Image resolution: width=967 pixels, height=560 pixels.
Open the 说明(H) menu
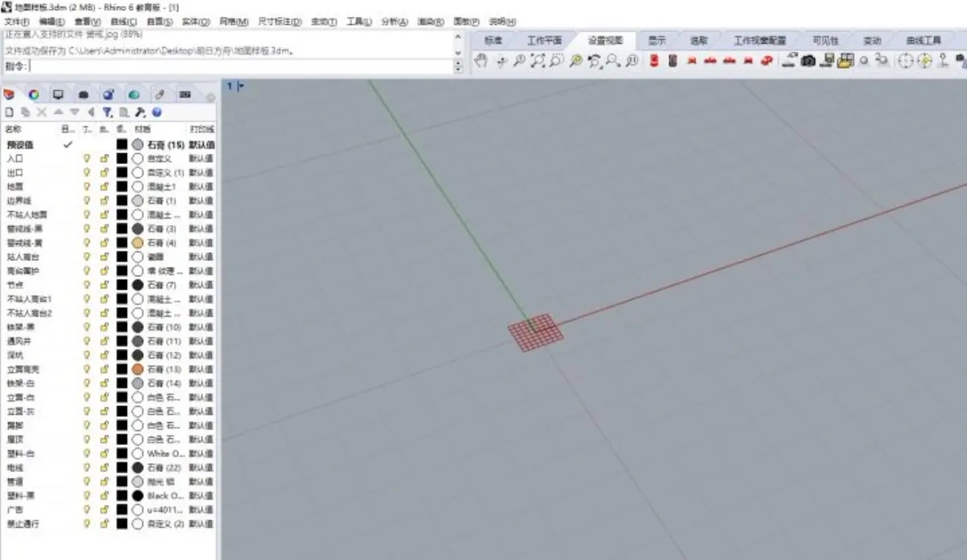pyautogui.click(x=502, y=22)
